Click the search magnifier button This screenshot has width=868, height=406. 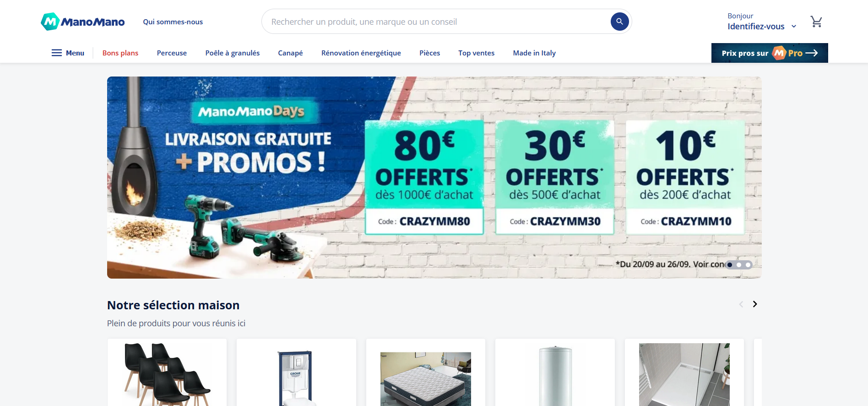point(619,22)
